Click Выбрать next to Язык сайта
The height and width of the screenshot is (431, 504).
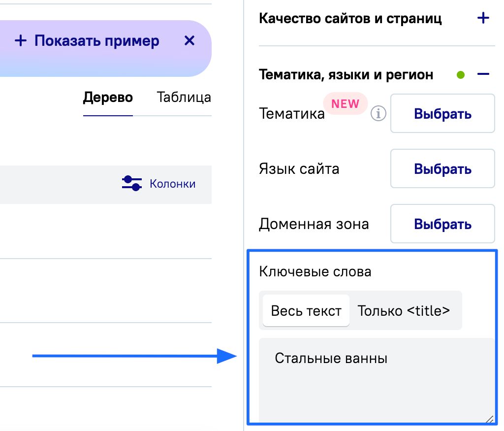[442, 168]
